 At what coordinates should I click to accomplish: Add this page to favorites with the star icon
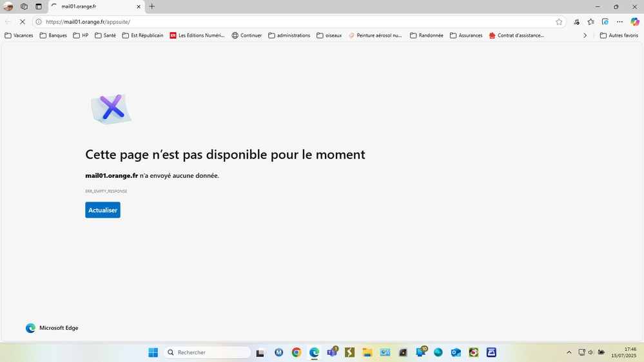pos(559,22)
